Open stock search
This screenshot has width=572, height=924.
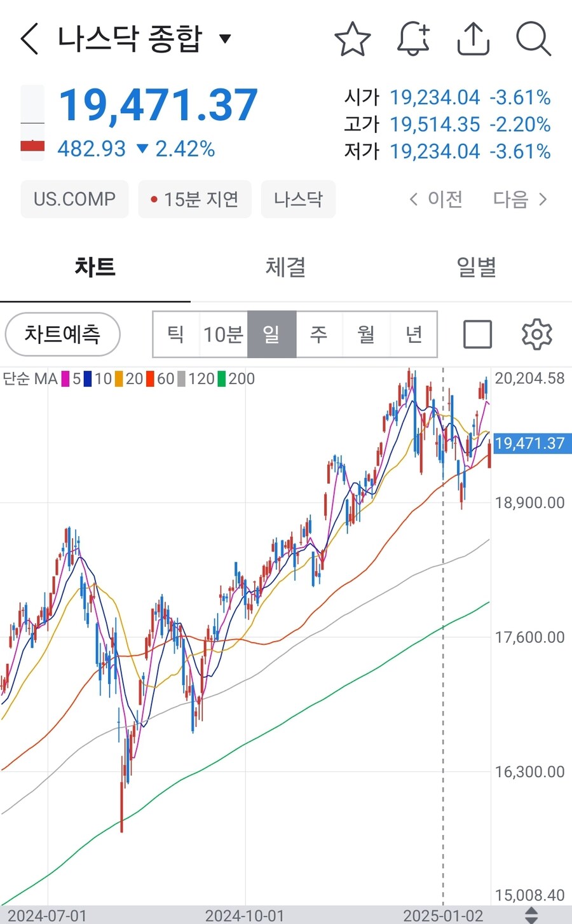pos(534,39)
